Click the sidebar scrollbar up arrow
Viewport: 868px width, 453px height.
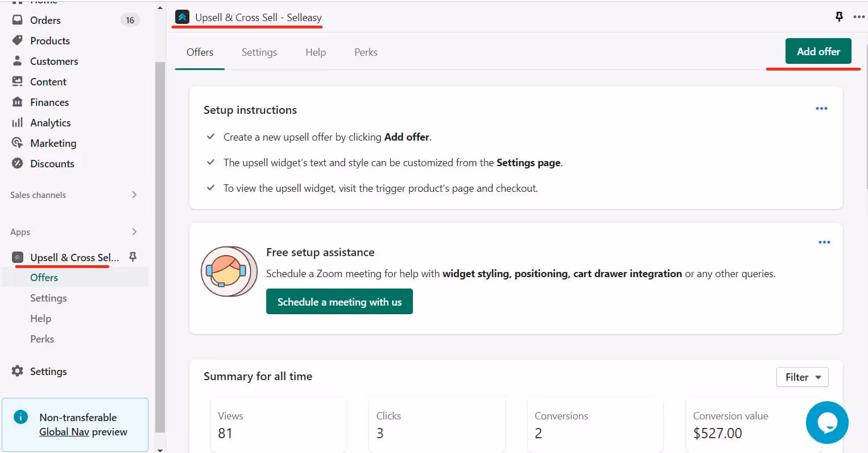pyautogui.click(x=160, y=9)
